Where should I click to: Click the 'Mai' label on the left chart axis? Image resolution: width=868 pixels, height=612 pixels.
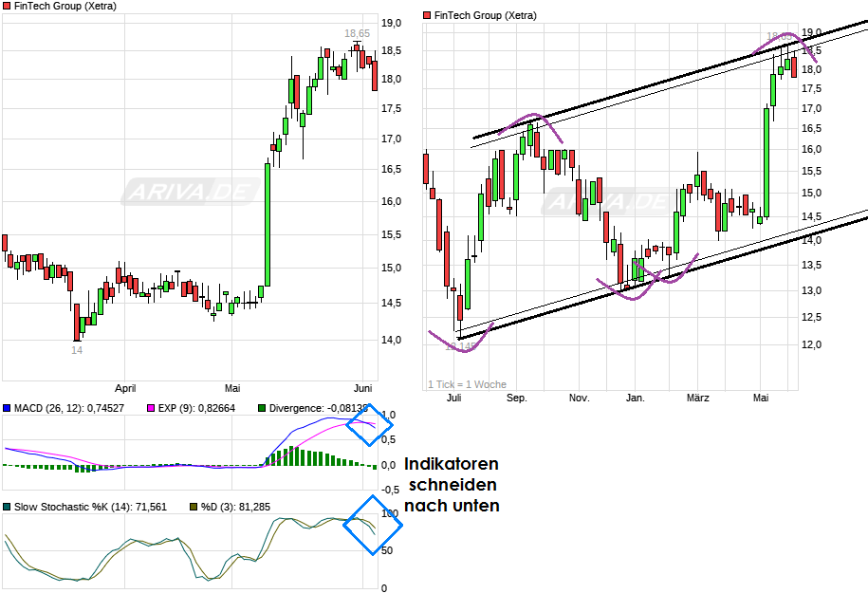tap(232, 388)
